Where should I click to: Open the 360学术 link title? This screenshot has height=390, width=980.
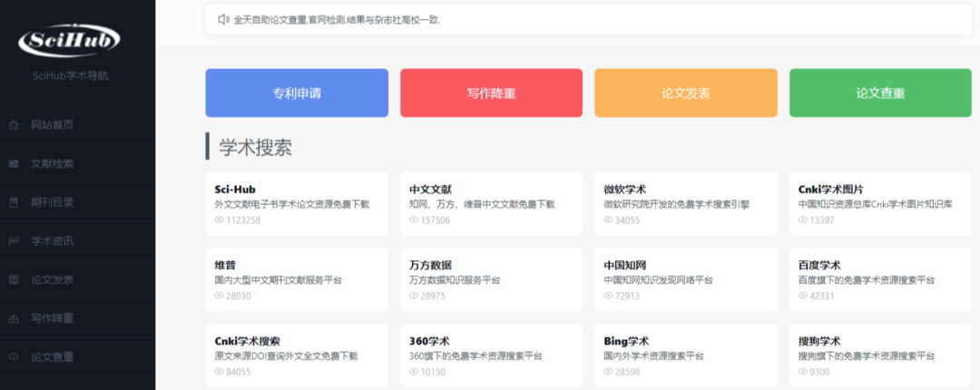429,342
